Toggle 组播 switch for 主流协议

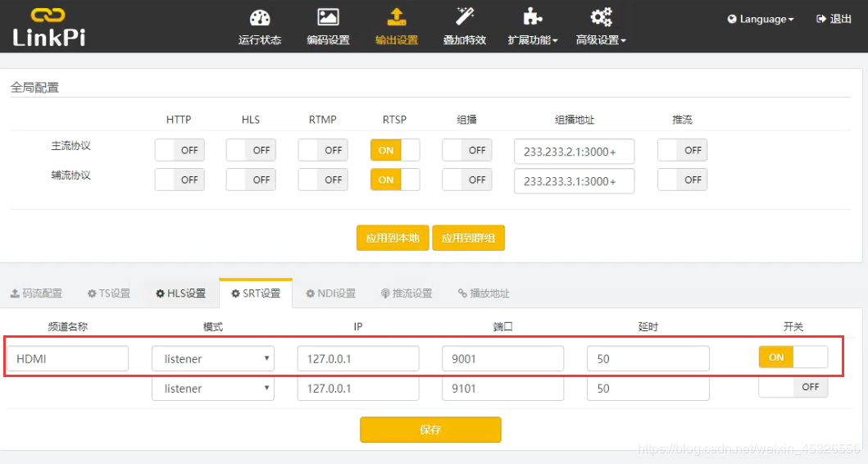[x=466, y=150]
